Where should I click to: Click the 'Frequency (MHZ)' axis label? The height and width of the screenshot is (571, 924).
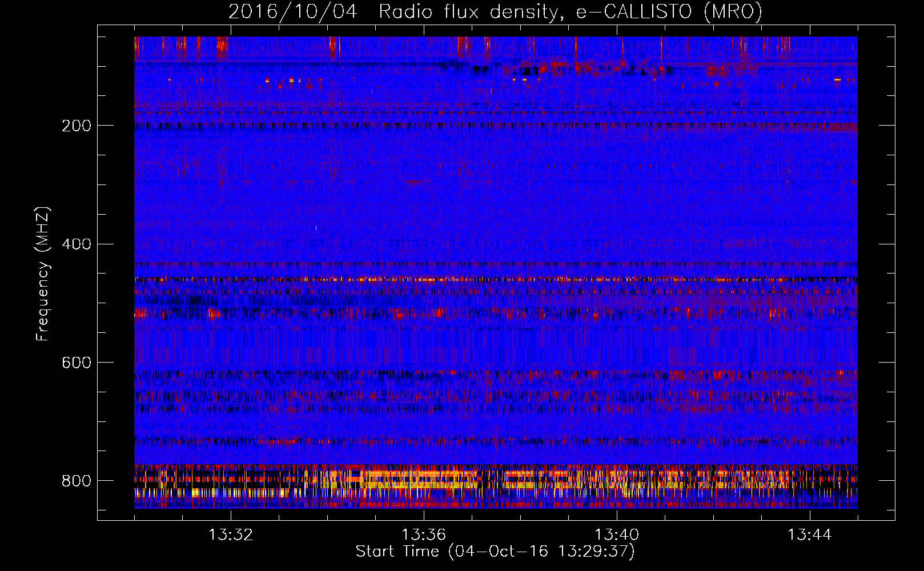pos(43,274)
